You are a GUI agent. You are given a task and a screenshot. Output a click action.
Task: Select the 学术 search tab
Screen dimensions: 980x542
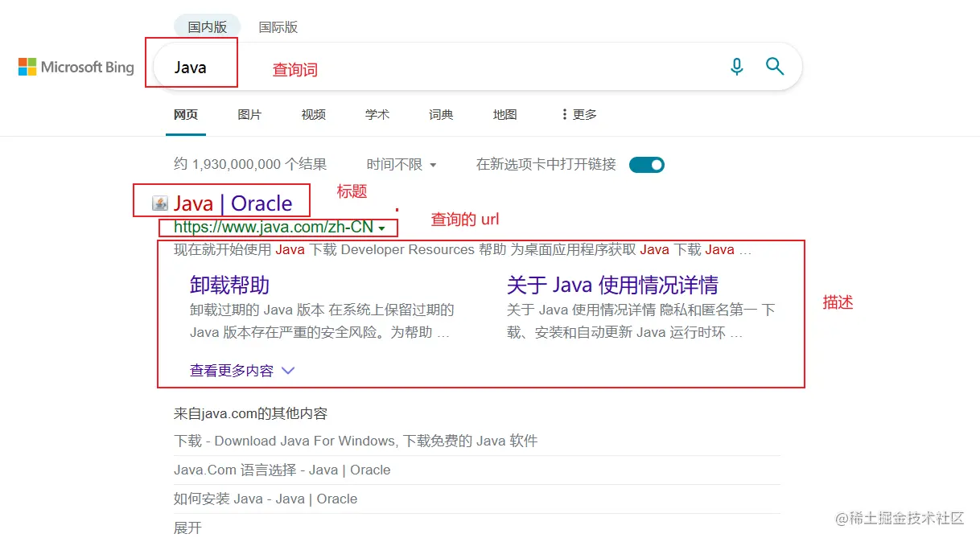click(x=377, y=115)
